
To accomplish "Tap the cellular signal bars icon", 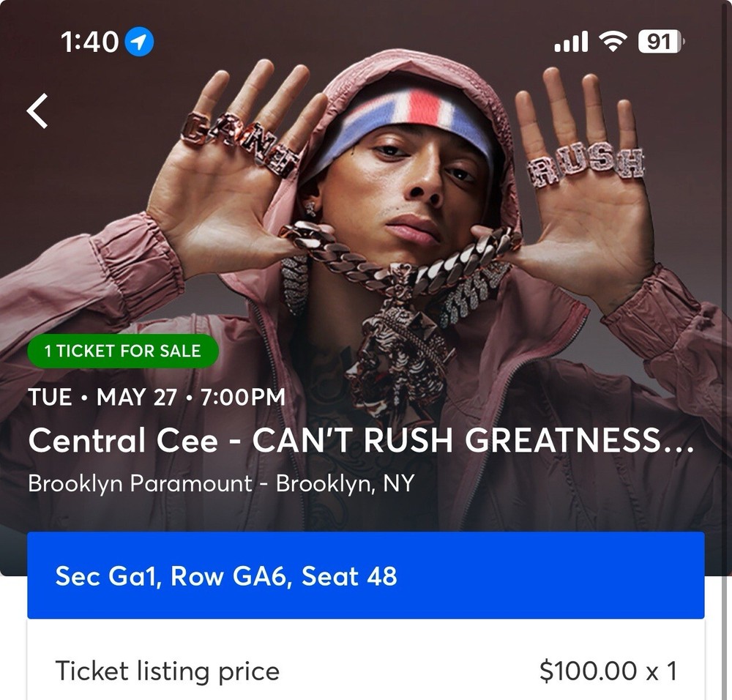I will [x=572, y=42].
